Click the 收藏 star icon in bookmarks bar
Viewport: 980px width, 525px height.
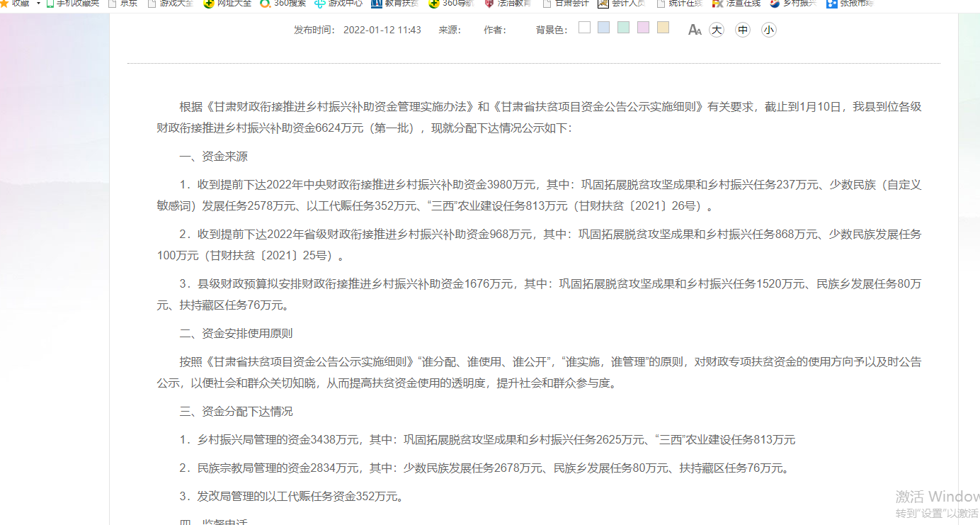coord(4,4)
